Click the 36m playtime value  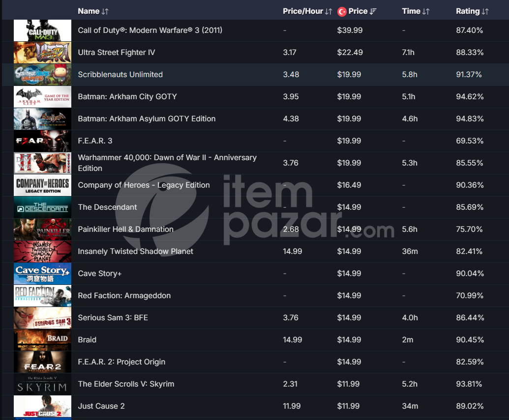point(410,252)
